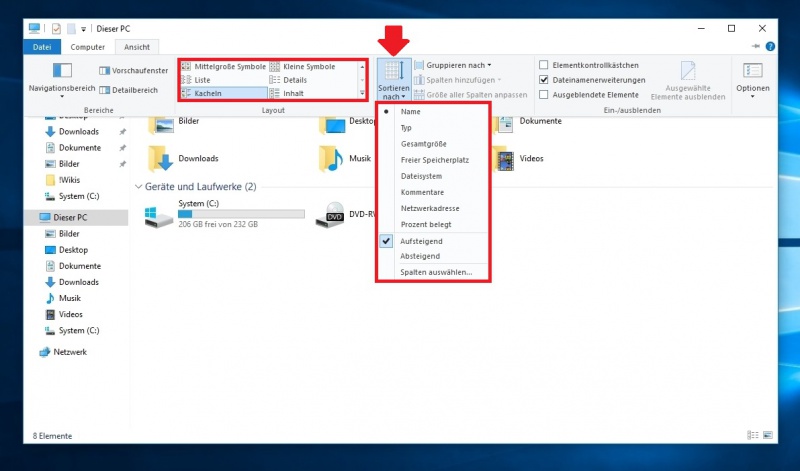Image resolution: width=800 pixels, height=471 pixels.
Task: Open the Navigationsbereich pane icon
Action: click(62, 70)
